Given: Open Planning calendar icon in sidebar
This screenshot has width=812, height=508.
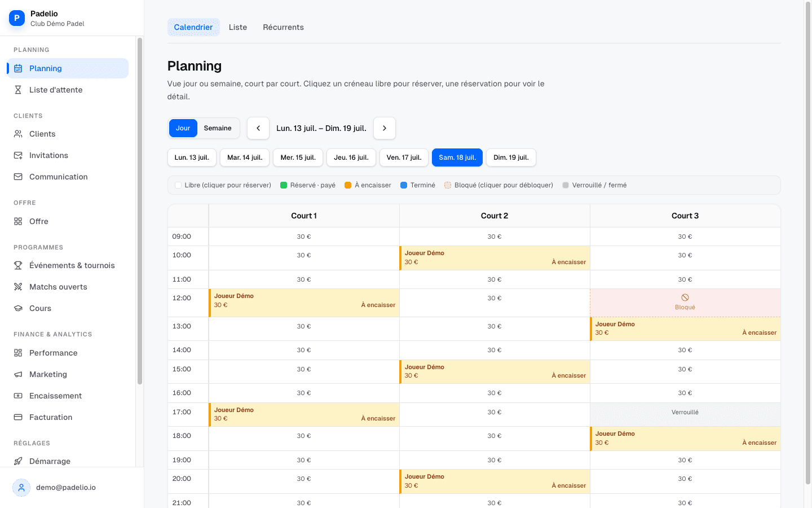Looking at the screenshot, I should tap(18, 68).
